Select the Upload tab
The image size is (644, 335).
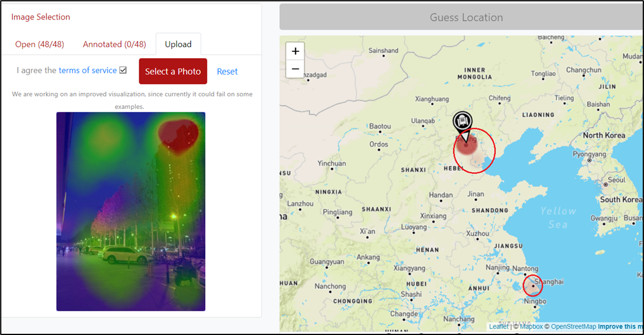pyautogui.click(x=178, y=44)
